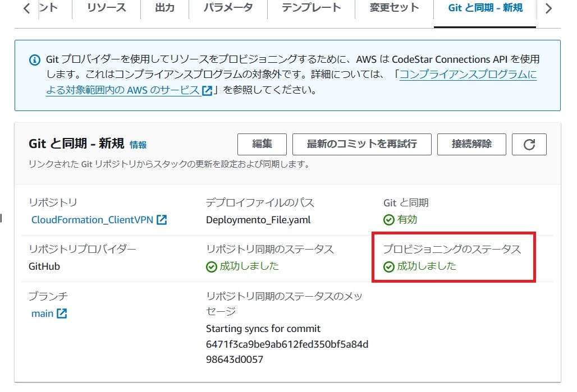
Task: Switch to the パラメータ tab
Action: pos(228,8)
